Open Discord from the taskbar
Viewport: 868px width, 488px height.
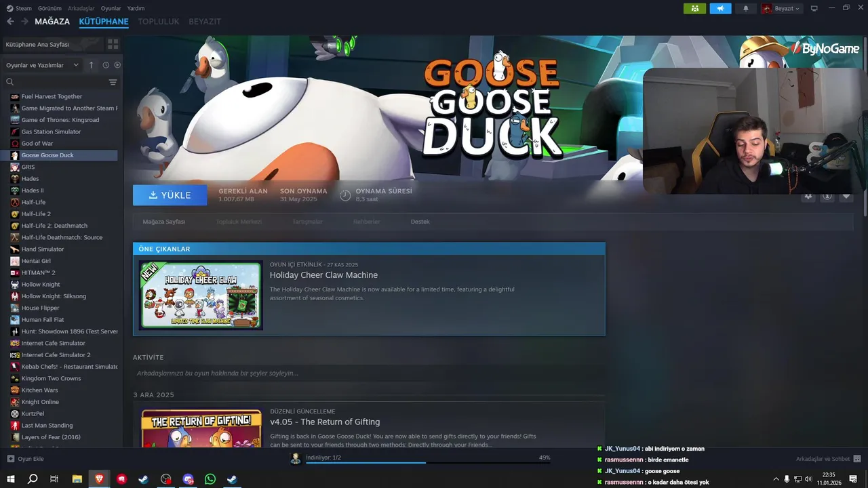click(x=188, y=479)
